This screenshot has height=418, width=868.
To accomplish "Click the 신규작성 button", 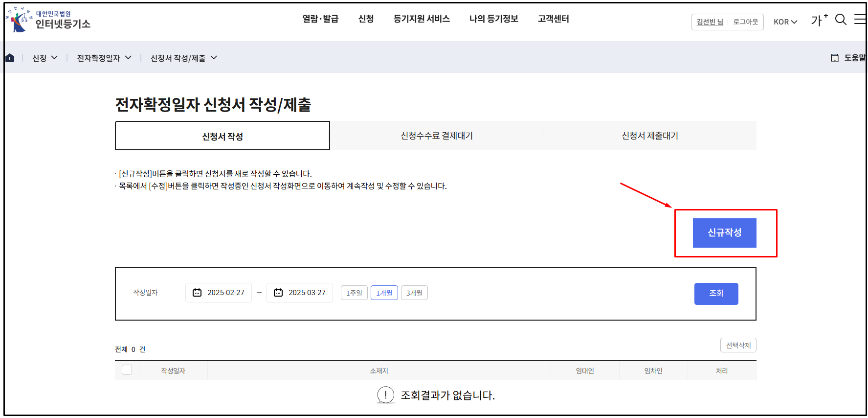I will (725, 233).
